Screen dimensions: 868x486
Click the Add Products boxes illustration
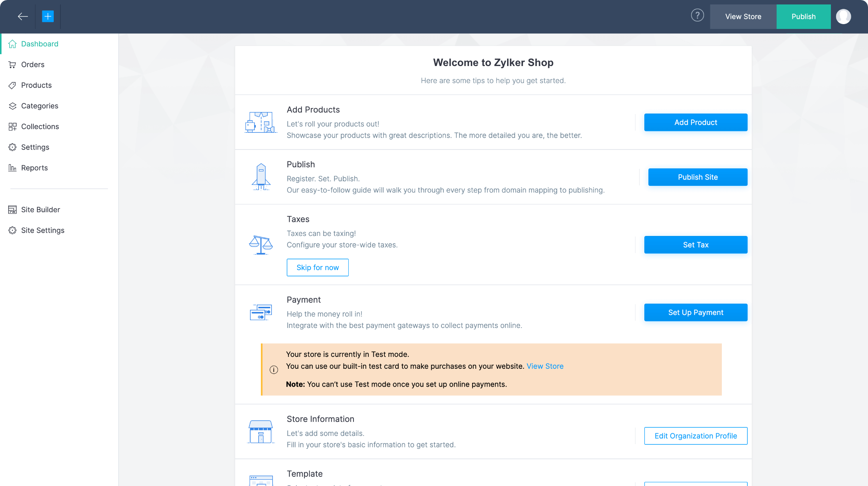(261, 122)
